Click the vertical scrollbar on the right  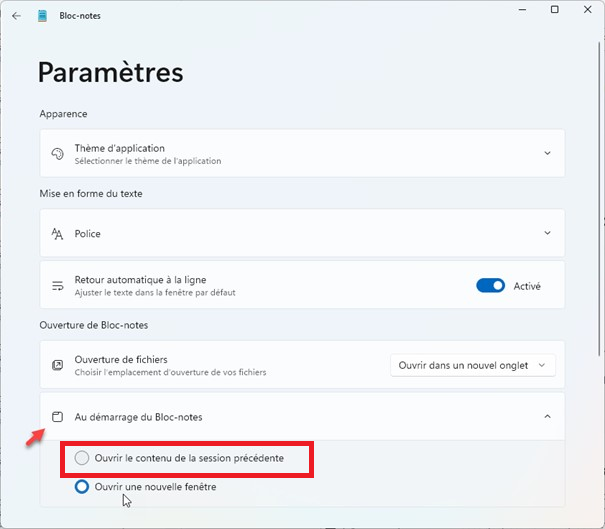click(x=600, y=199)
